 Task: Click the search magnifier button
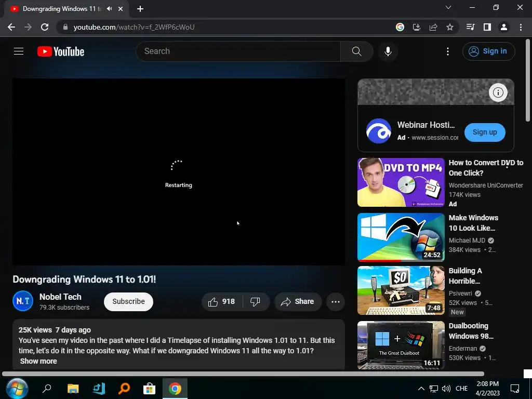[356, 51]
